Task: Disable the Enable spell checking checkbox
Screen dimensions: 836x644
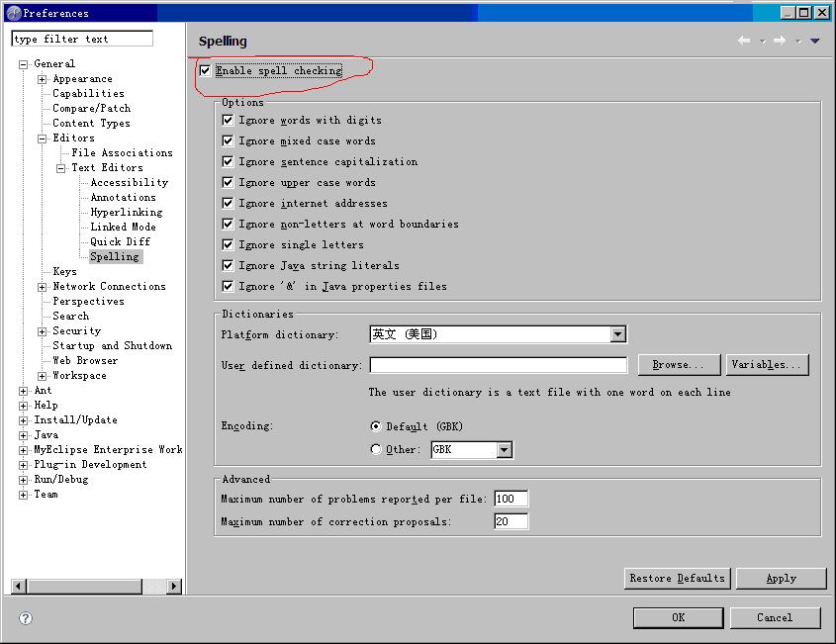Action: pyautogui.click(x=205, y=71)
